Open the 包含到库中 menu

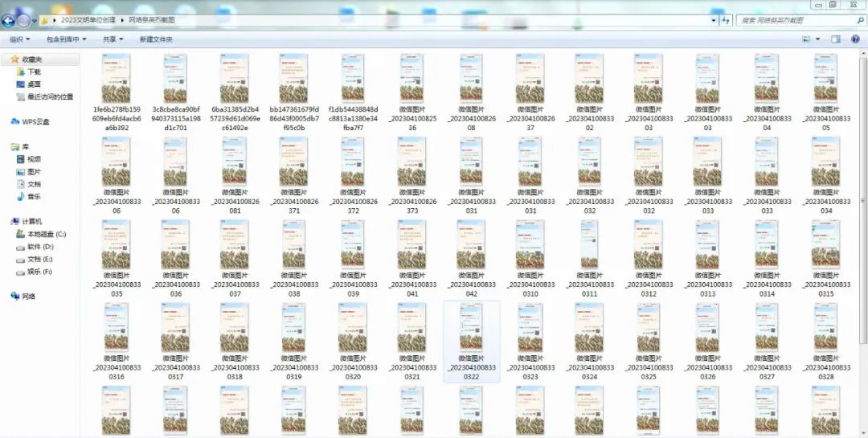point(67,39)
